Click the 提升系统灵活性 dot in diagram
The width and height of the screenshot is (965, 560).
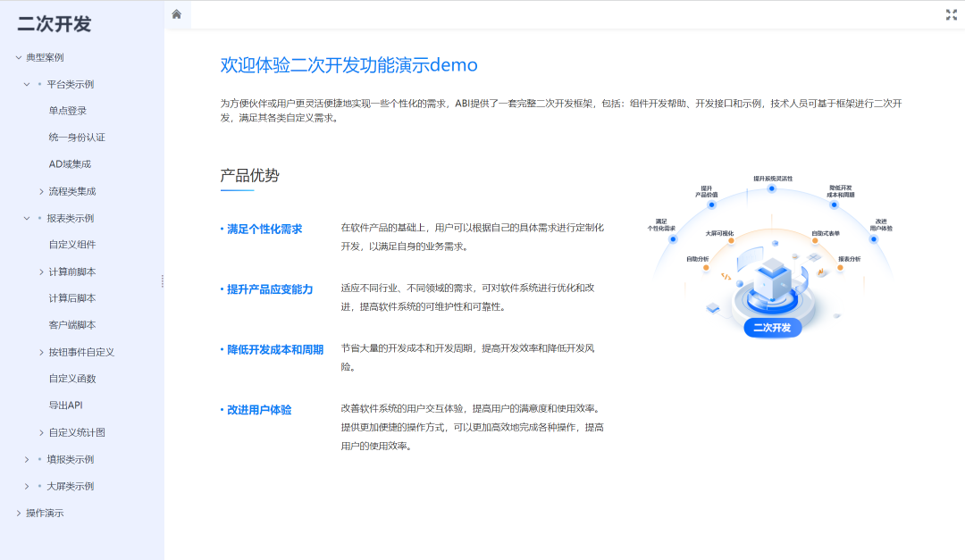[772, 189]
